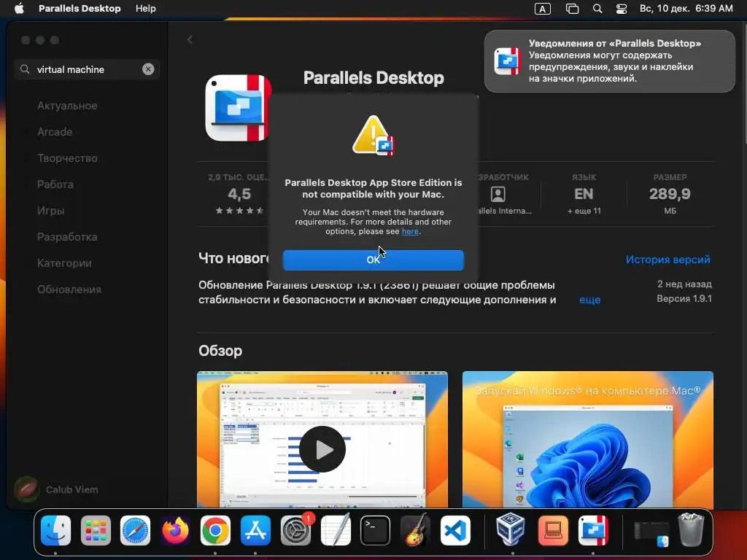Open Visual Studio Code from the Dock
Screen dimensions: 747x560
coord(455,531)
